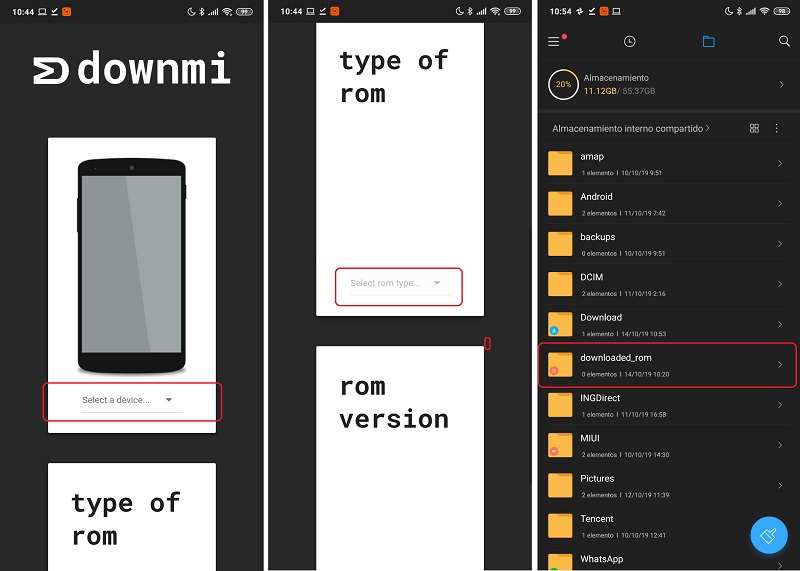The width and height of the screenshot is (800, 571).
Task: Click the downloaded_rom folder icon
Action: [560, 365]
